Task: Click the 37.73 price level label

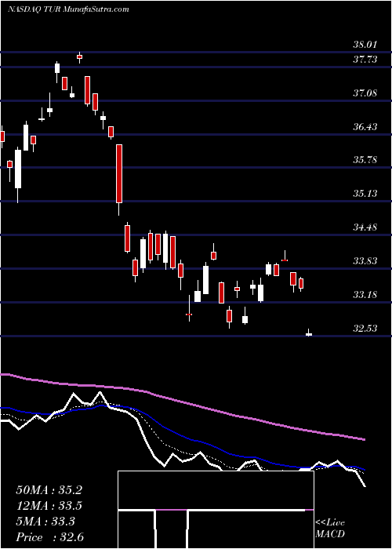Action: [x=365, y=60]
